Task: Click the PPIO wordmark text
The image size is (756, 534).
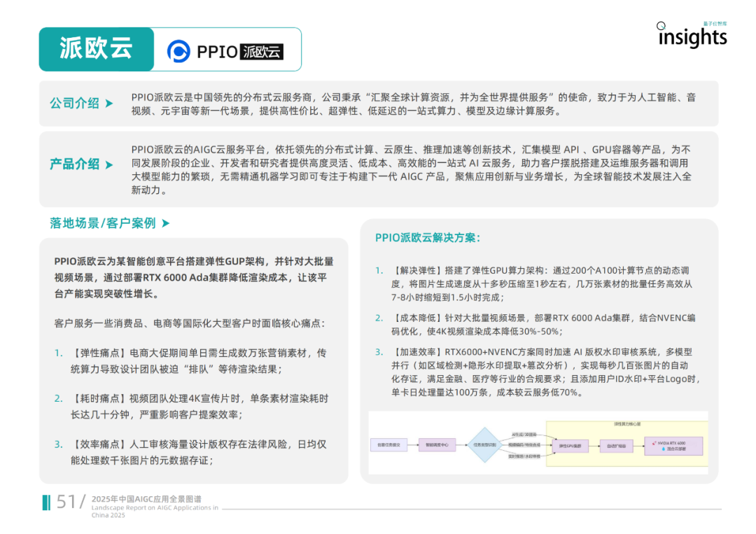Action: 217,52
